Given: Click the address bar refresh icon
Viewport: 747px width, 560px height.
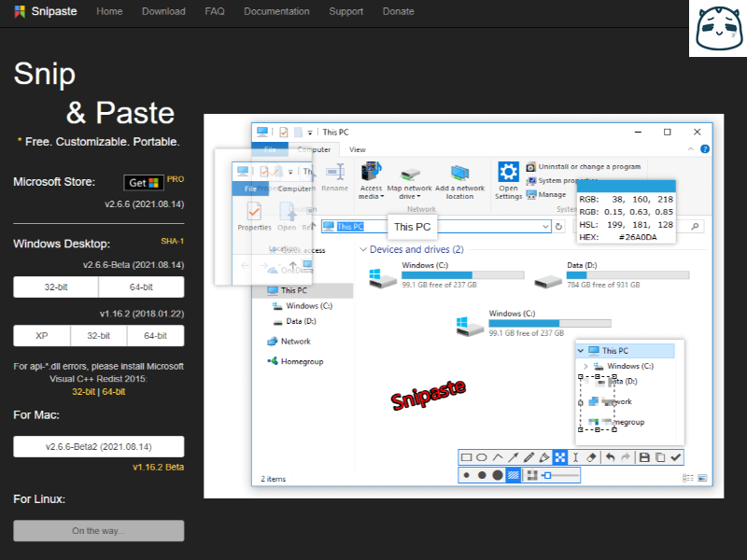Looking at the screenshot, I should pyautogui.click(x=558, y=227).
